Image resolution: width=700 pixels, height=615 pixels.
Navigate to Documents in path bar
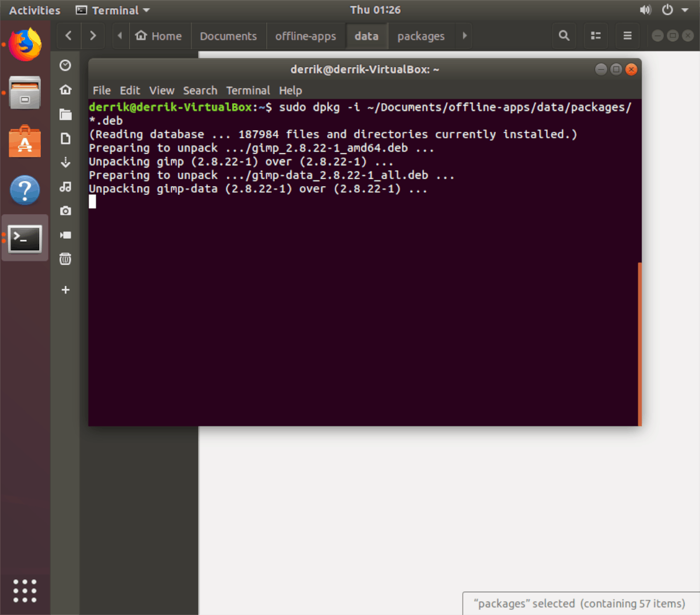click(228, 36)
